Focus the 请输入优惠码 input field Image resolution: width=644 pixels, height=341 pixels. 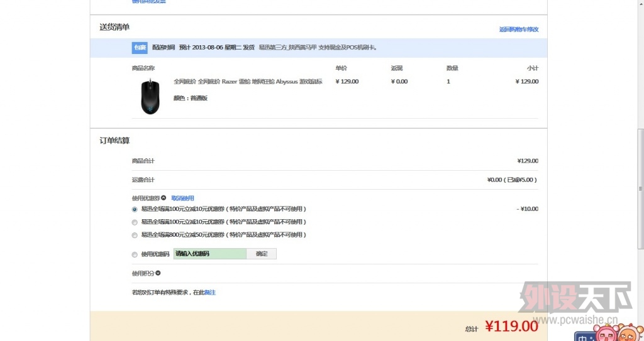pyautogui.click(x=210, y=254)
